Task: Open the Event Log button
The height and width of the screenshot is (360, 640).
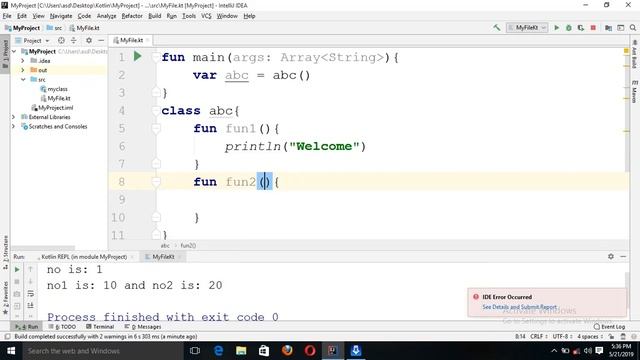Action: coord(609,327)
